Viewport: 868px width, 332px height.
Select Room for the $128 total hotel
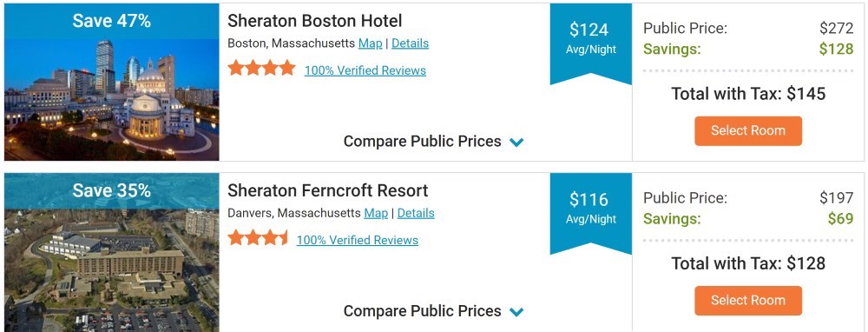pos(748,301)
